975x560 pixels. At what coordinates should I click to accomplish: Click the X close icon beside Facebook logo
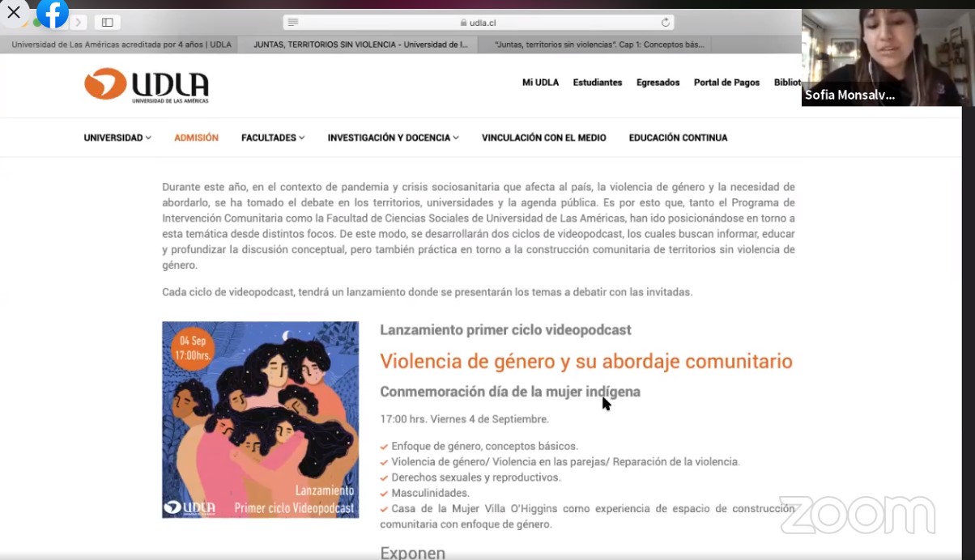tap(14, 12)
